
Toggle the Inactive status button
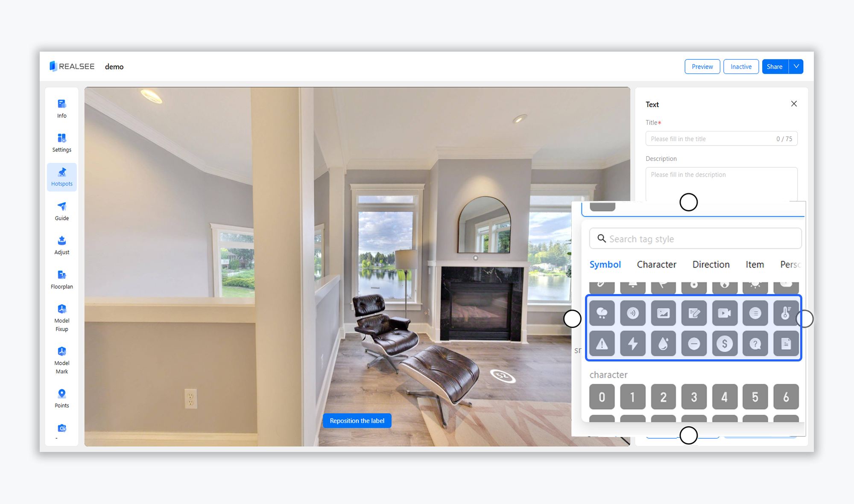(741, 67)
